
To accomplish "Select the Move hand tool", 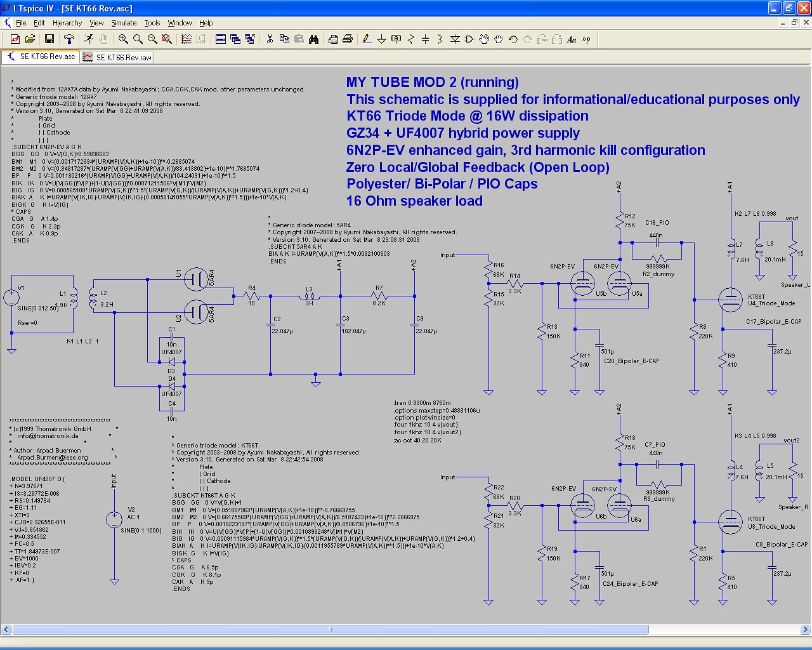I will coord(484,39).
